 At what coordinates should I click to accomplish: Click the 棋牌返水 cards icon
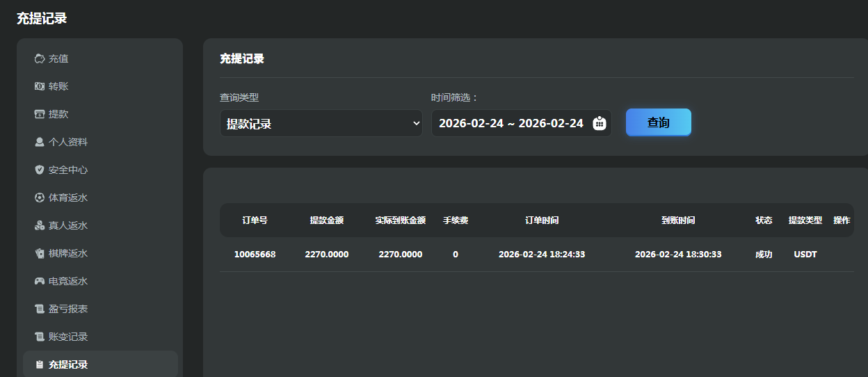[x=40, y=254]
